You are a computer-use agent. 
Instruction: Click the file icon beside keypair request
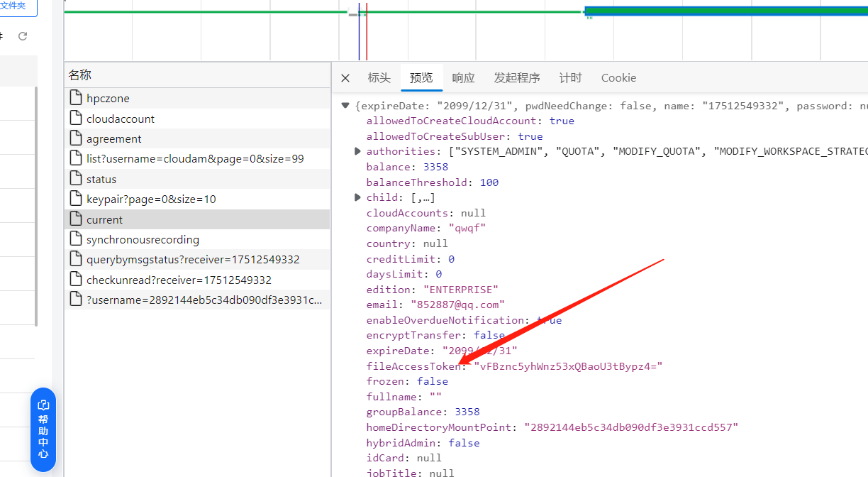coord(75,199)
